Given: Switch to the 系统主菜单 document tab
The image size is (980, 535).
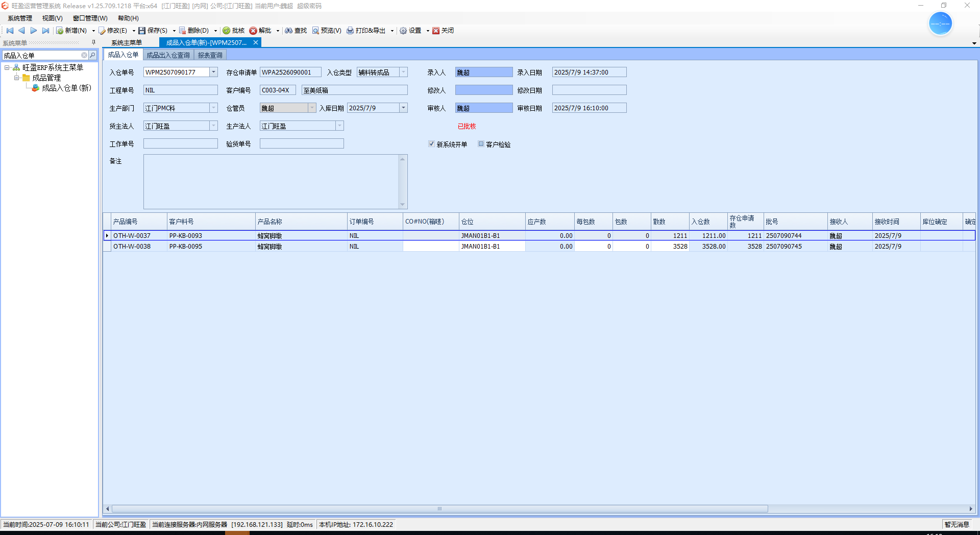Looking at the screenshot, I should coord(127,43).
